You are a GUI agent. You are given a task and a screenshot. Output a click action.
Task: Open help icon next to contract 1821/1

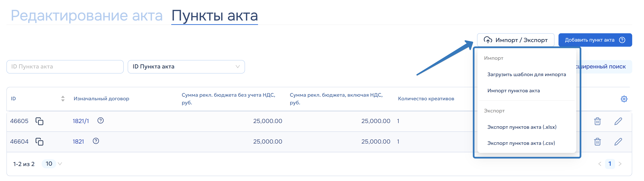coord(100,121)
